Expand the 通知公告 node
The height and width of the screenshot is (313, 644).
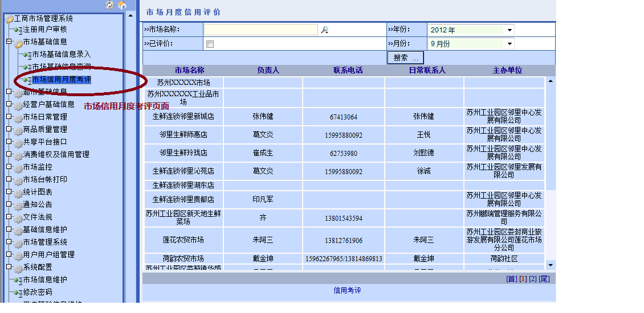tap(9, 204)
